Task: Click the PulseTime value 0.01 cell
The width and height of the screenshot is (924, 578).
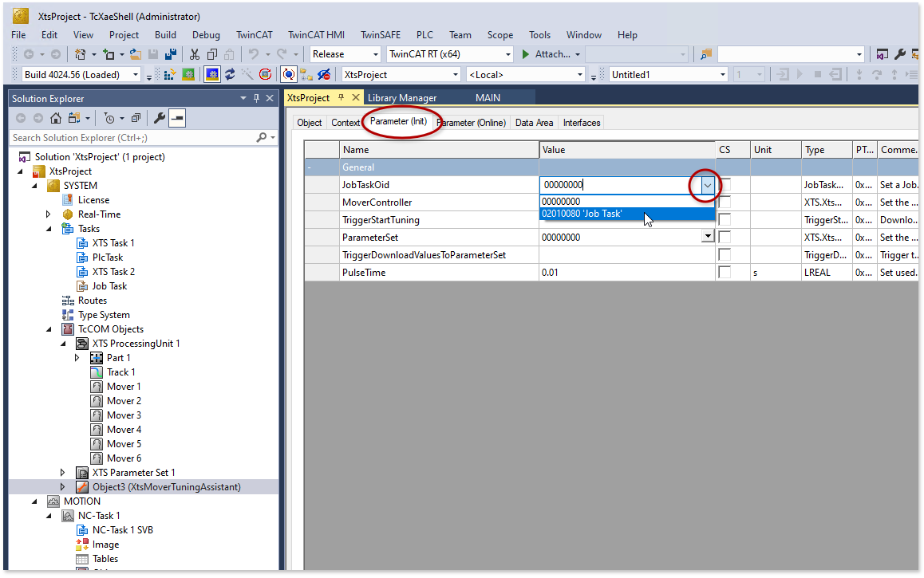Action: (x=627, y=273)
